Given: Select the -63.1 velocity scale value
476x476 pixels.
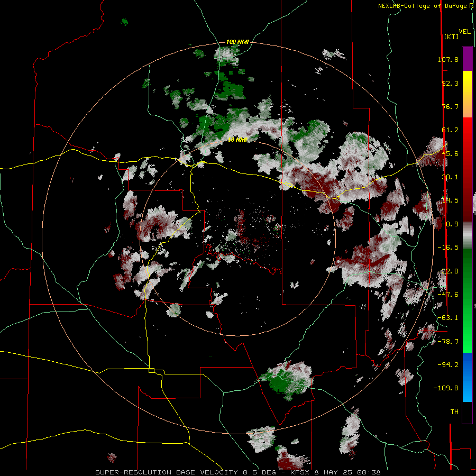Looking at the screenshot, I should coord(448,318).
